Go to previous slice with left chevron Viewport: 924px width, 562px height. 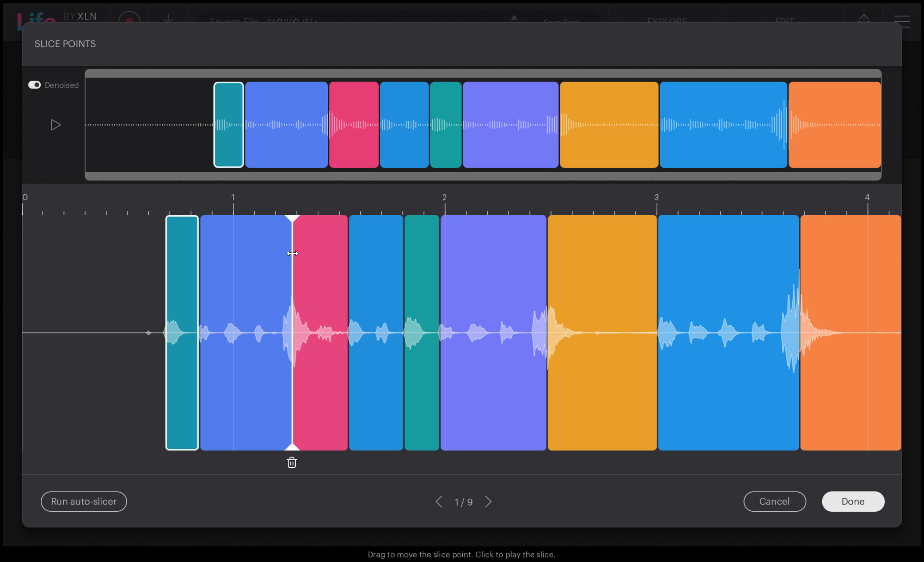(439, 502)
